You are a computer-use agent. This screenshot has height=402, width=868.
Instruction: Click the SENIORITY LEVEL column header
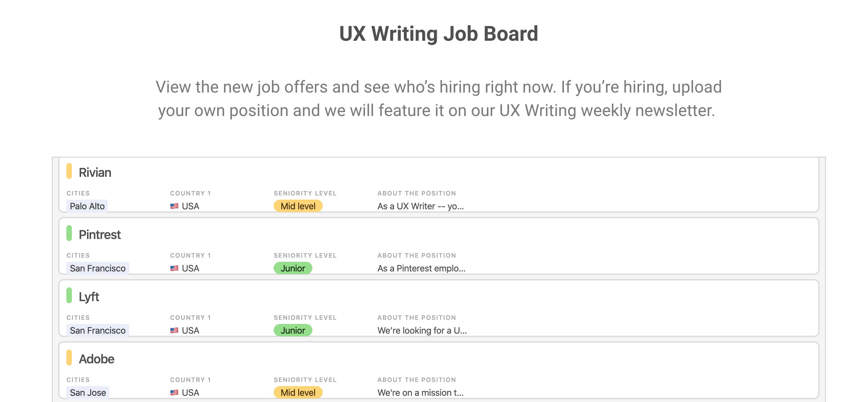coord(305,193)
